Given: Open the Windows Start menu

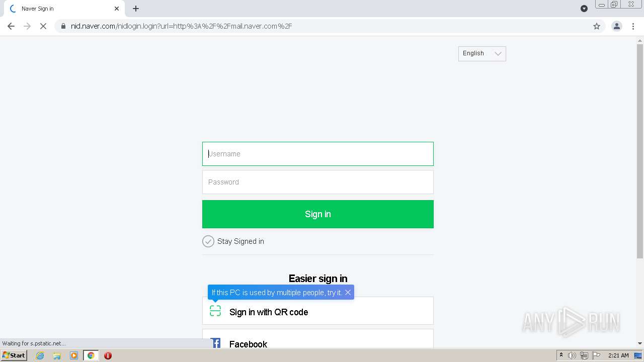Looking at the screenshot, I should point(14,355).
